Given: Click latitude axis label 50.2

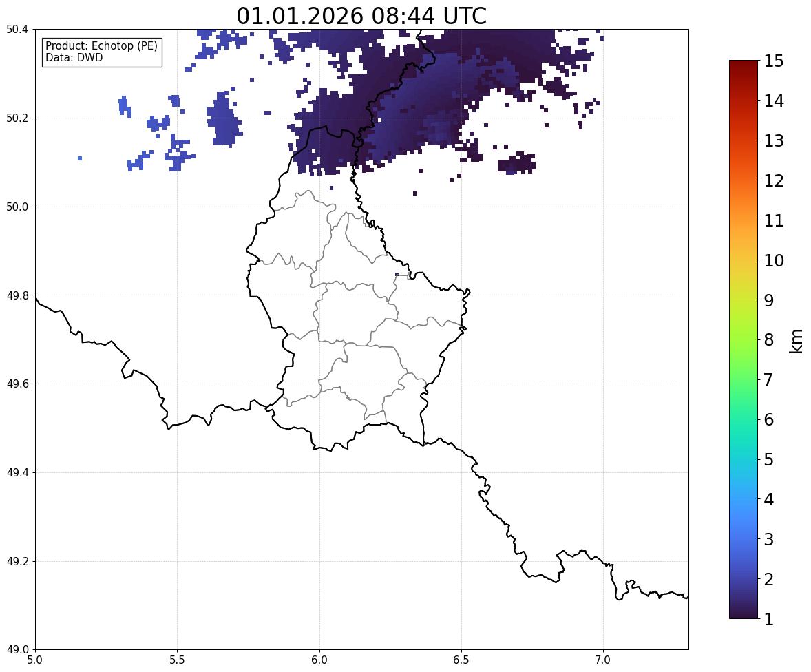Looking at the screenshot, I should (x=17, y=118).
